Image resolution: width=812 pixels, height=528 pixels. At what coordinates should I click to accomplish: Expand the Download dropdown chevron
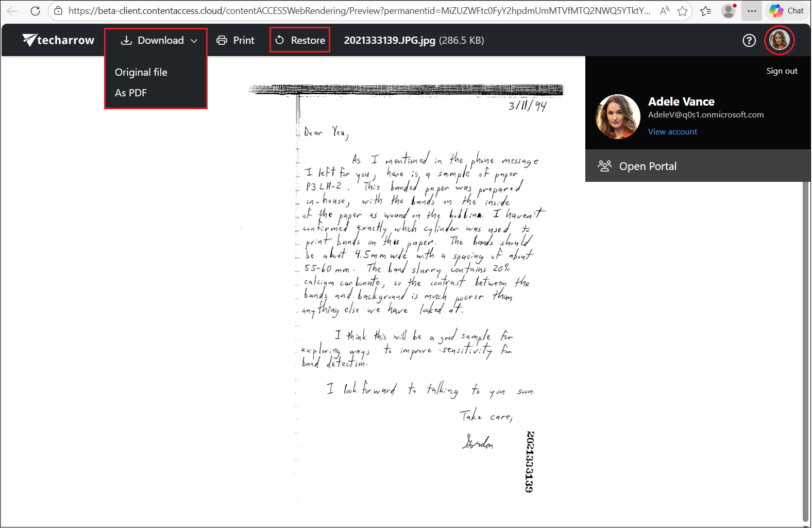tap(194, 41)
